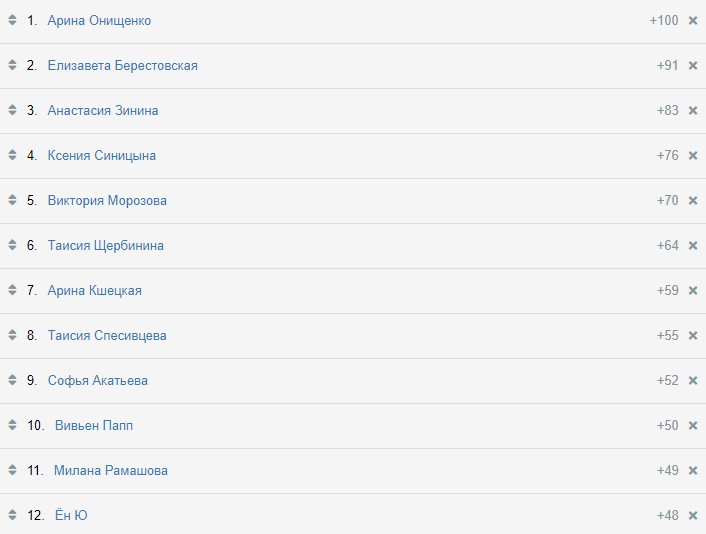Click the reorder arrows for Арина Онищенко
Viewport: 706px width, 534px height.
click(12, 21)
